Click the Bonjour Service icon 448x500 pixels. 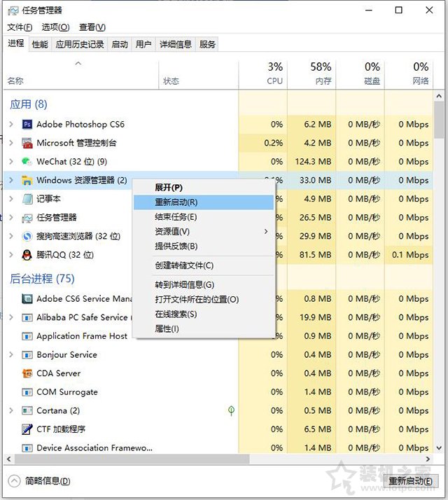point(27,355)
